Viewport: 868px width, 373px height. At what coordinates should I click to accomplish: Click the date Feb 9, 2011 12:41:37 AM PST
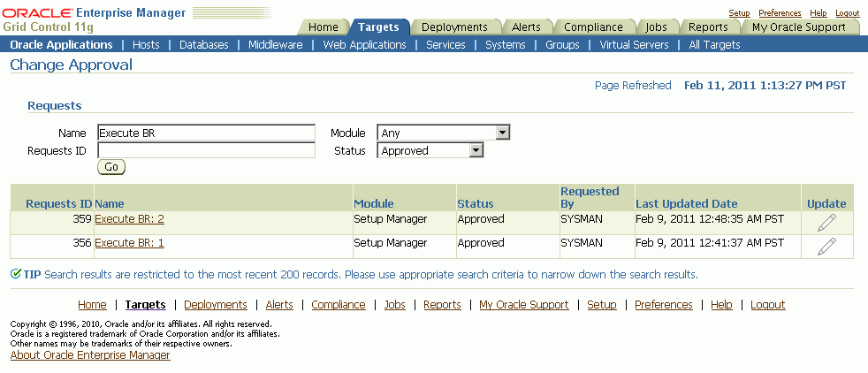(710, 243)
